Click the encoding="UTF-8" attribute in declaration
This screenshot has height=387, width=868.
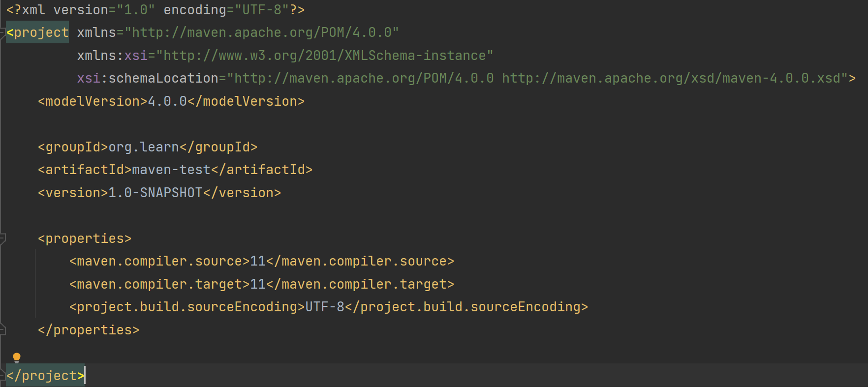tap(226, 10)
